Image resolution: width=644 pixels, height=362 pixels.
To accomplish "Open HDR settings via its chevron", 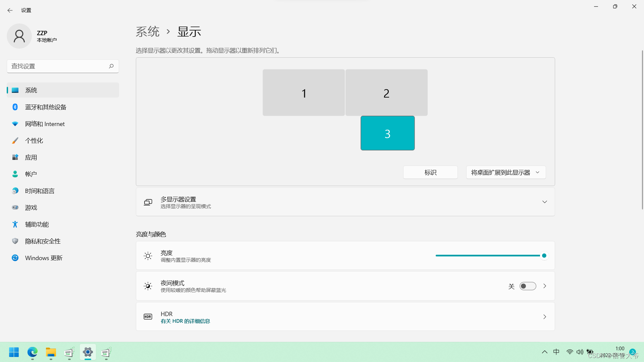I will pyautogui.click(x=544, y=317).
